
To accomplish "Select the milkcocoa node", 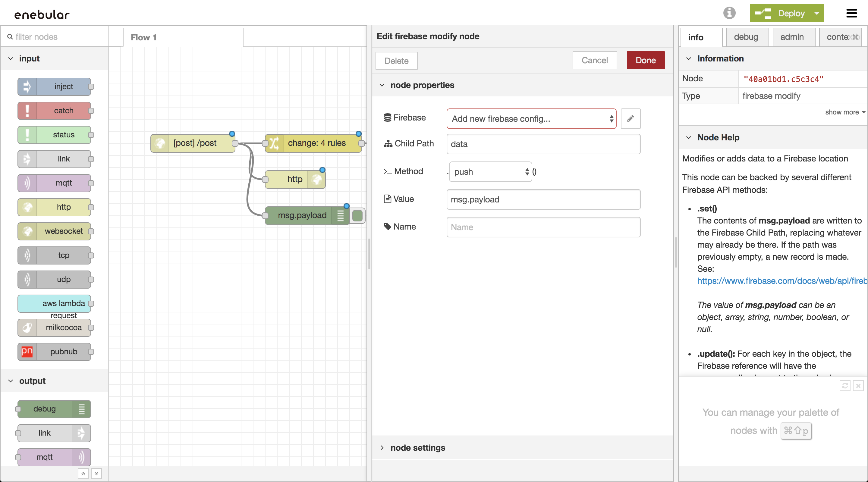I will click(55, 327).
